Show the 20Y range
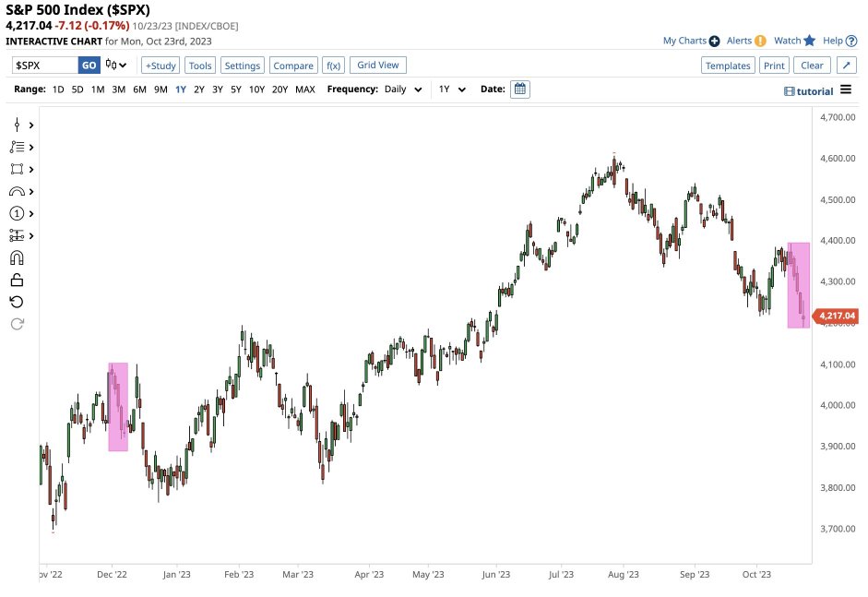Viewport: 868px width, 597px height. [280, 90]
